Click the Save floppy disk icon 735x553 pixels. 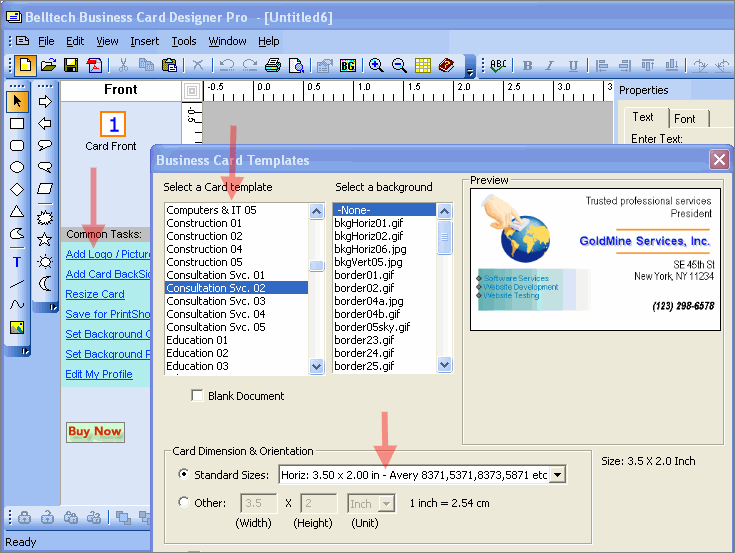[x=71, y=66]
